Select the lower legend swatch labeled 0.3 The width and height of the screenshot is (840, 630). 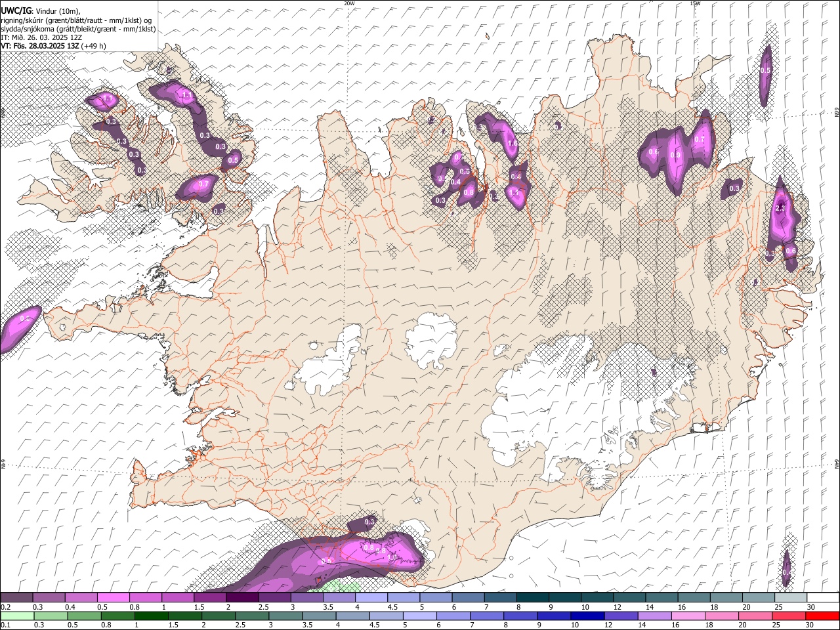tap(51, 616)
